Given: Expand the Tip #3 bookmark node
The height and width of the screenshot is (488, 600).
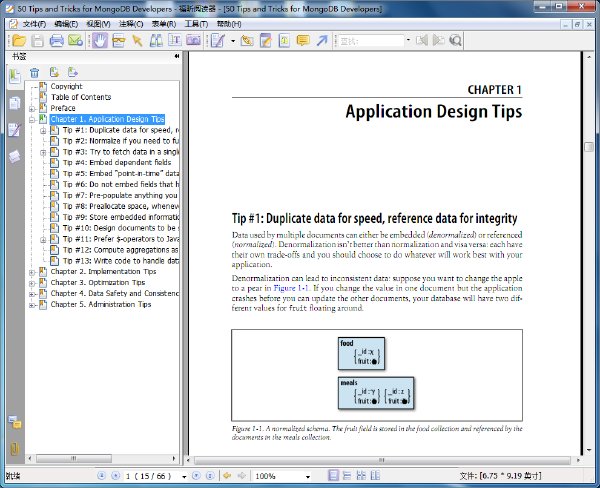Looking at the screenshot, I should tap(43, 153).
